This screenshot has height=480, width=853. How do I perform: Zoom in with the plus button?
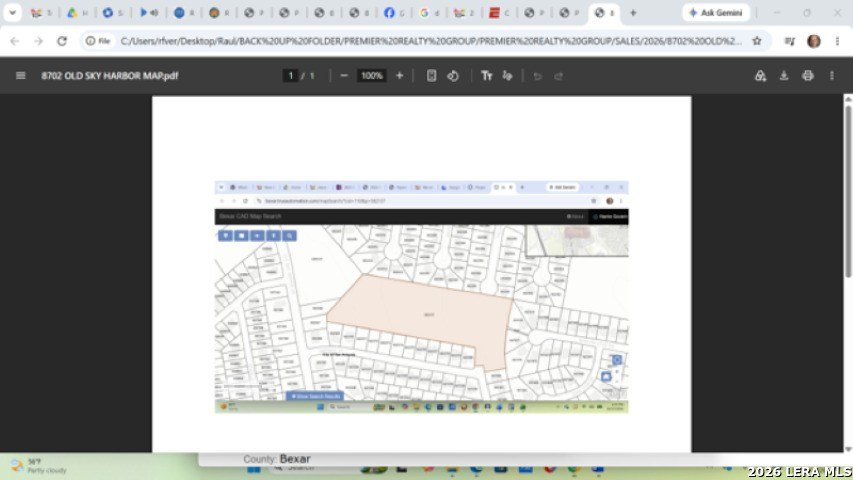point(399,76)
